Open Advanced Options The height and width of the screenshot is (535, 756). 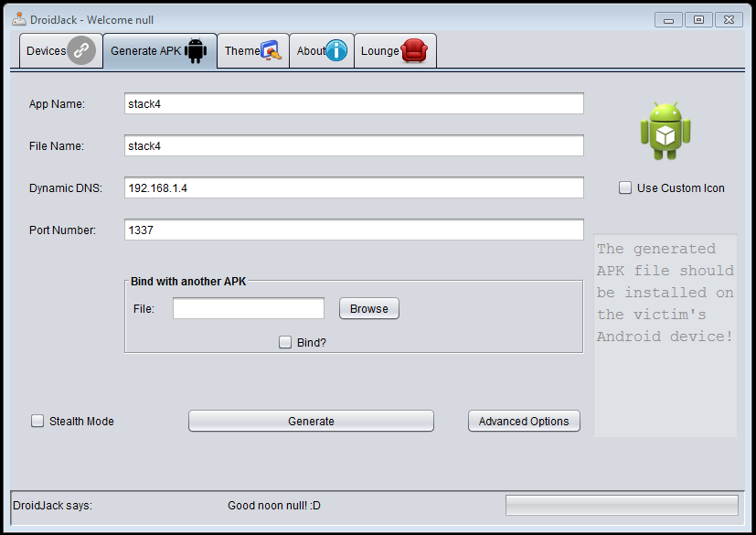[x=524, y=422]
